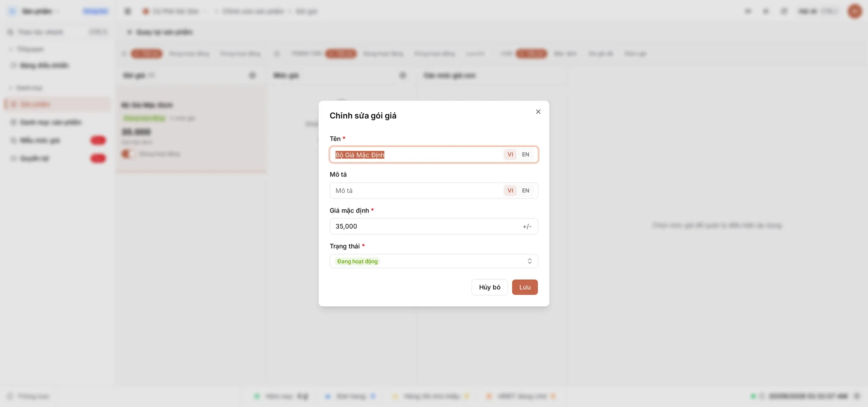Switch Mô tả field language to EN
The image size is (868, 407).
point(525,191)
